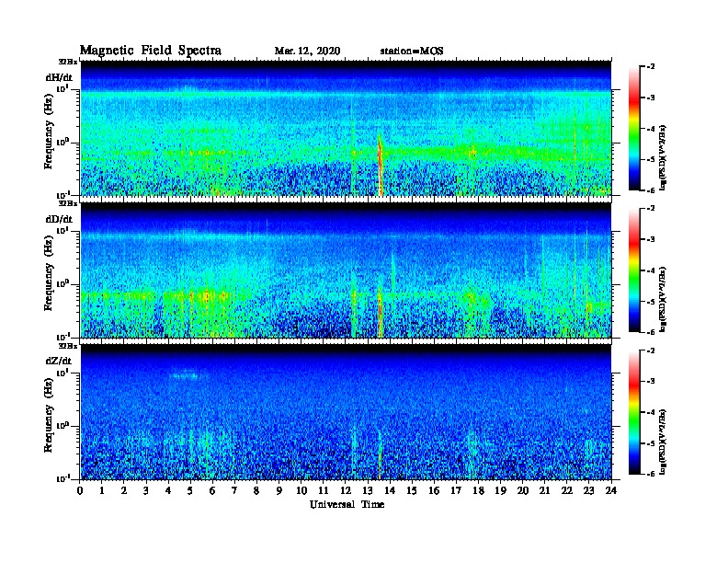Image resolution: width=728 pixels, height=563 pixels.
Task: Click the color bar beside the dH/dt panel
Action: (634, 128)
